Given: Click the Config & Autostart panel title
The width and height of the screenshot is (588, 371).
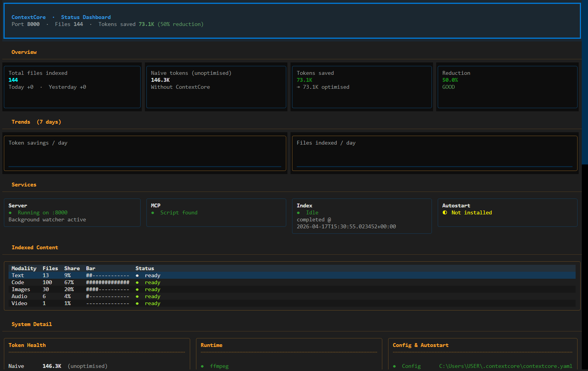Looking at the screenshot, I should point(421,345).
